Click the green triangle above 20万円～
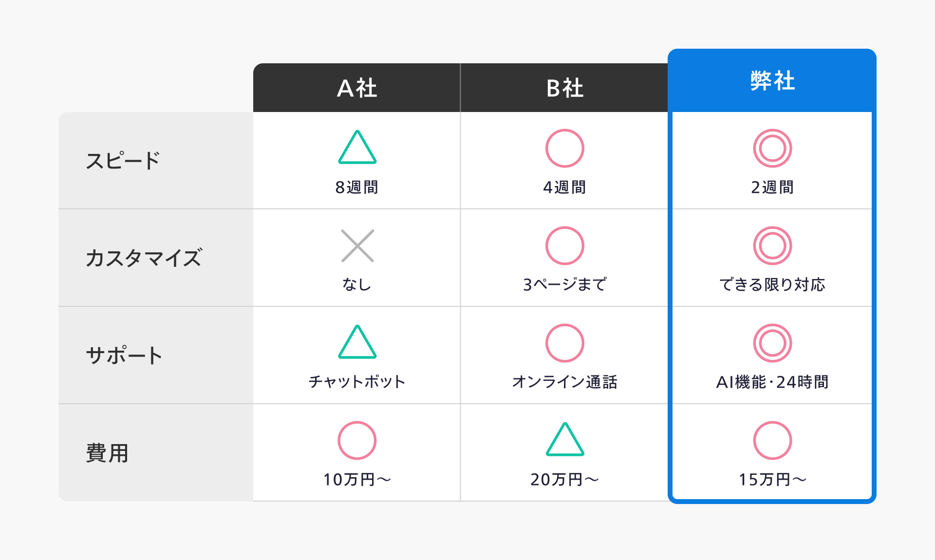 pos(564,440)
